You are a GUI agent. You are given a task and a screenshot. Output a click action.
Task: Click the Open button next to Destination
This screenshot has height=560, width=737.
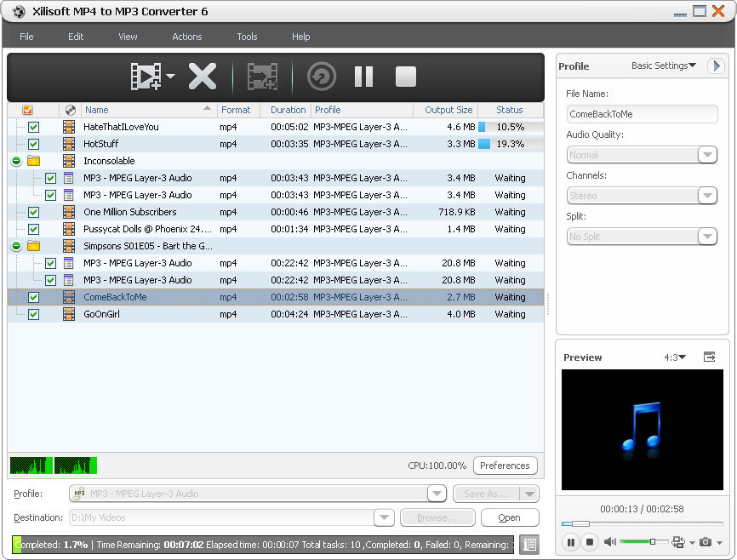click(x=509, y=517)
